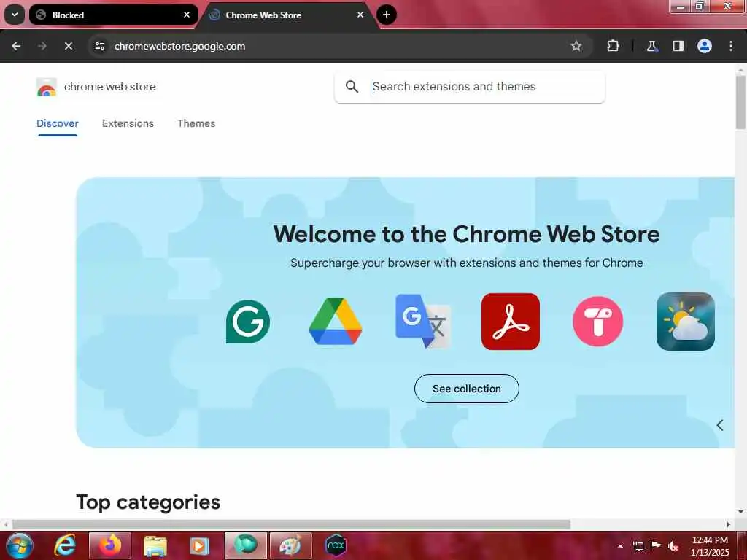The width and height of the screenshot is (747, 560).
Task: Launch Internet Explorer from taskbar
Action: [65, 545]
